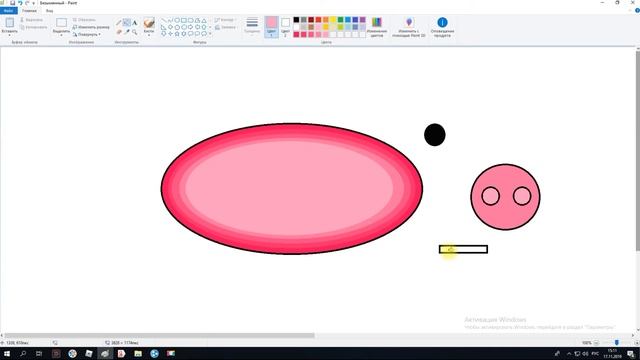Open Task View on the taskbar

(39, 353)
